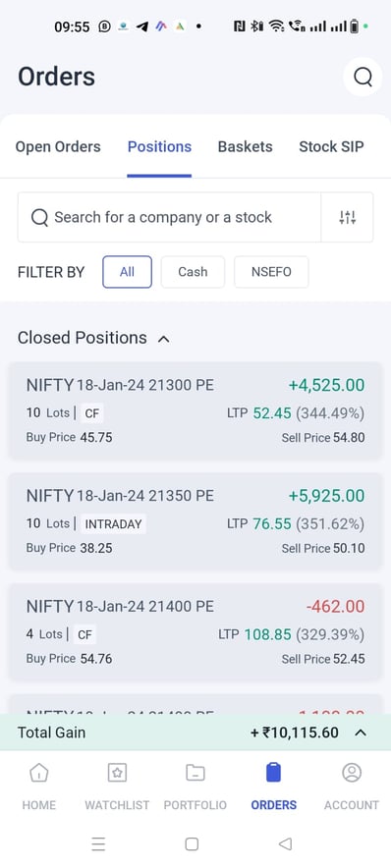Screen dimensions: 391x868
Task: Tap the Android recent apps menu icon
Action: pos(98,844)
